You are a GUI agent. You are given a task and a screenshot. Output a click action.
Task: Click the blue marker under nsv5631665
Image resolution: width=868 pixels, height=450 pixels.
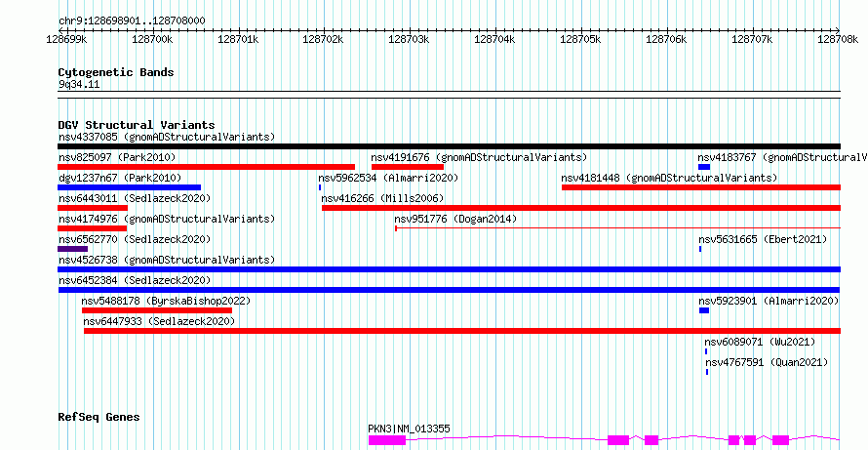[700, 249]
